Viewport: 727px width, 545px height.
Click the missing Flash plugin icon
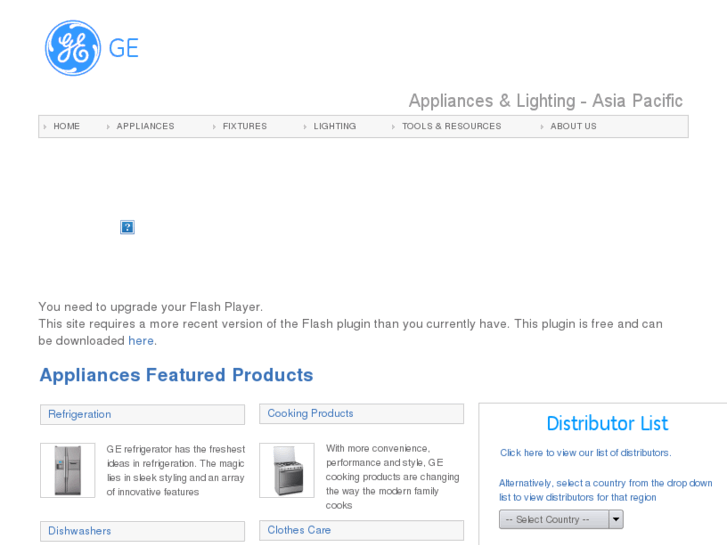point(127,227)
